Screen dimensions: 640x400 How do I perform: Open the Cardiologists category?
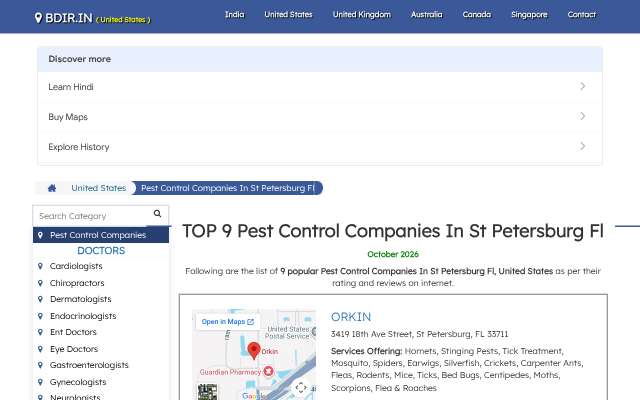(76, 266)
